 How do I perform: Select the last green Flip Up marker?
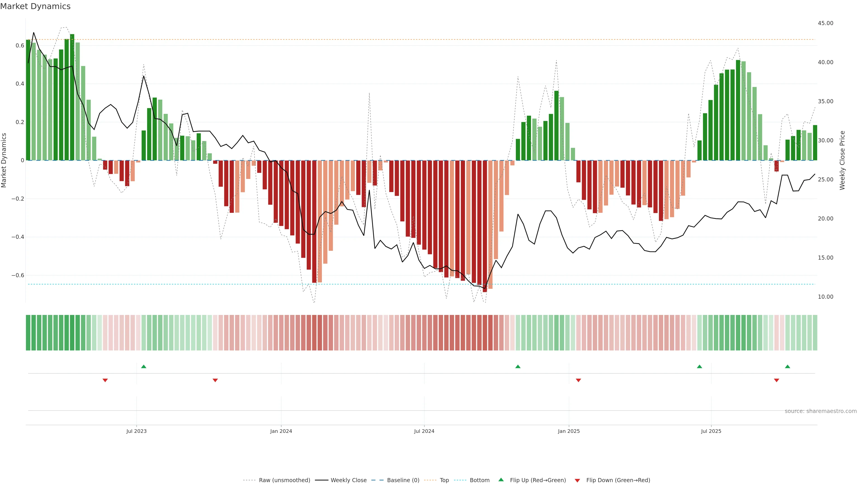pos(788,366)
